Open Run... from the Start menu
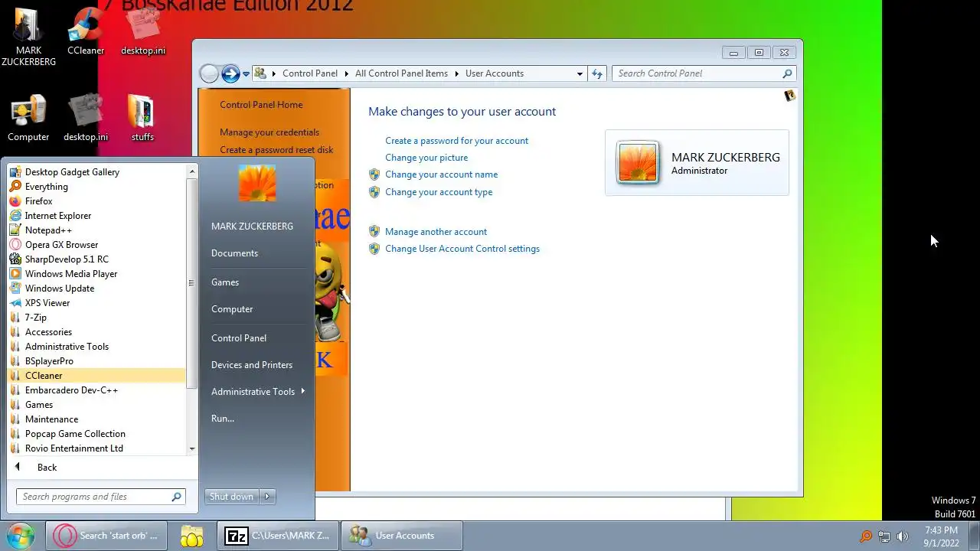980x551 pixels. [x=223, y=419]
